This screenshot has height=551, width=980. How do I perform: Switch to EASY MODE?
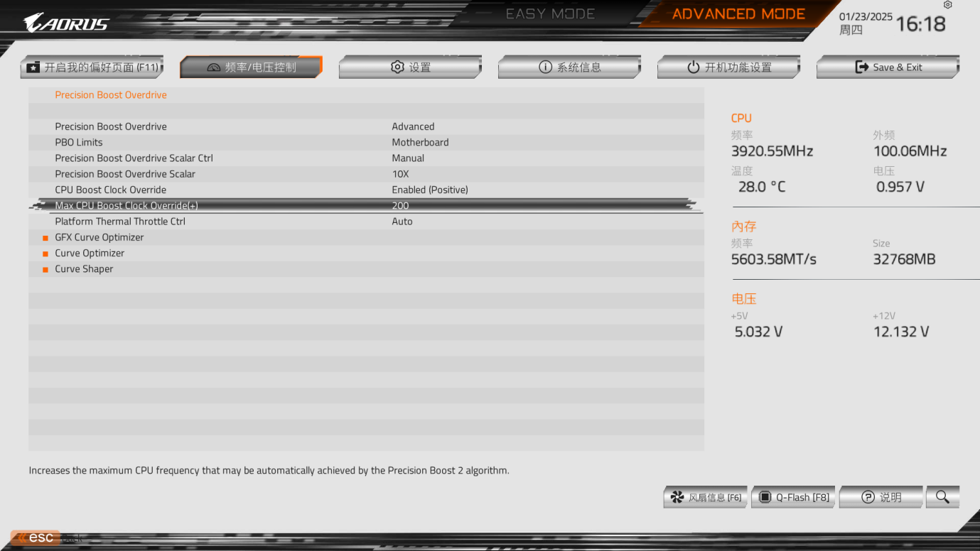click(550, 14)
